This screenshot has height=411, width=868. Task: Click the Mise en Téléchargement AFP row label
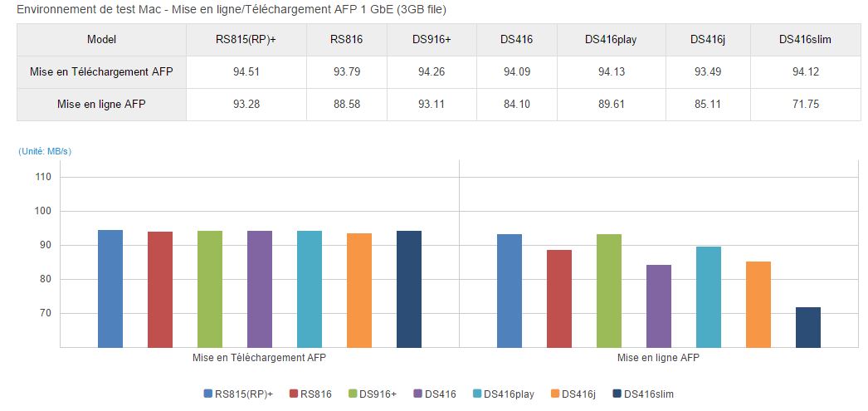pos(101,72)
